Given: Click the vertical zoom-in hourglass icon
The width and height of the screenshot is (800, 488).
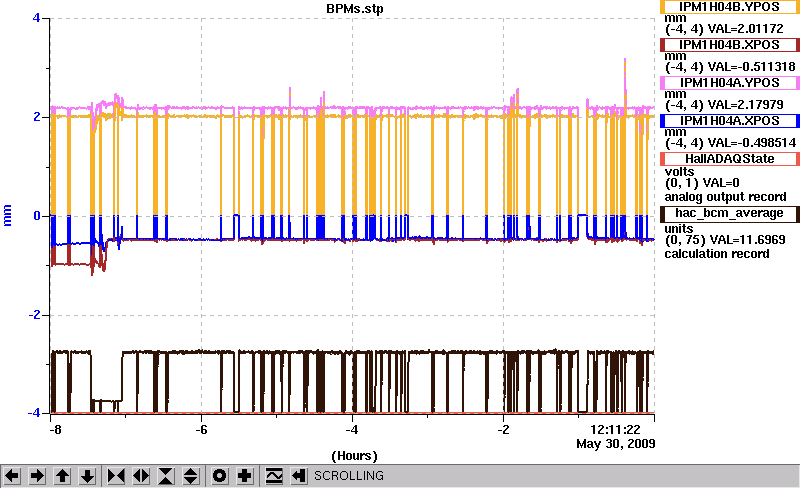Looking at the screenshot, I should pyautogui.click(x=166, y=476).
